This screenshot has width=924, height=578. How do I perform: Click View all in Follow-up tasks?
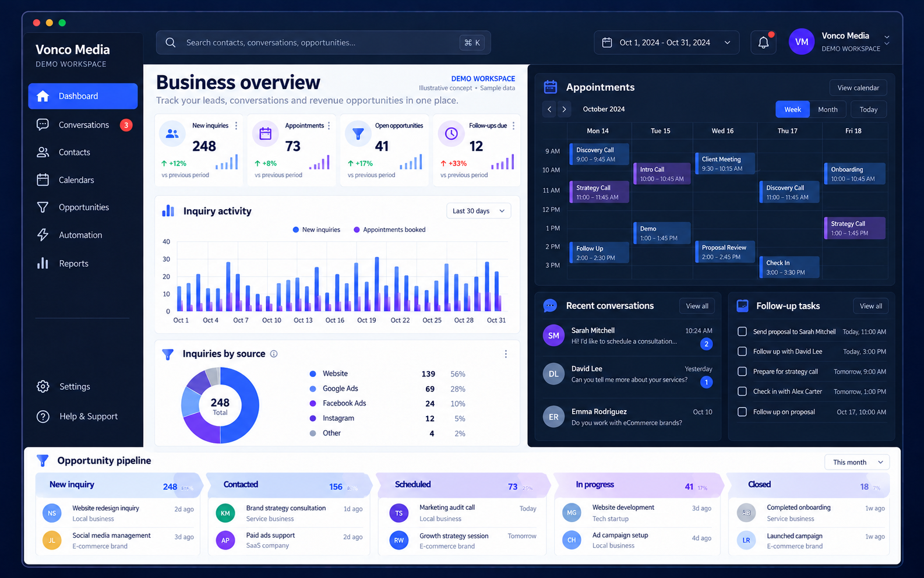(871, 306)
